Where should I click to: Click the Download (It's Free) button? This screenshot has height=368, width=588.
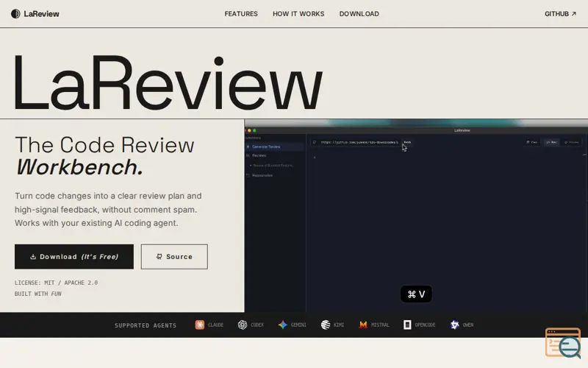pos(74,257)
